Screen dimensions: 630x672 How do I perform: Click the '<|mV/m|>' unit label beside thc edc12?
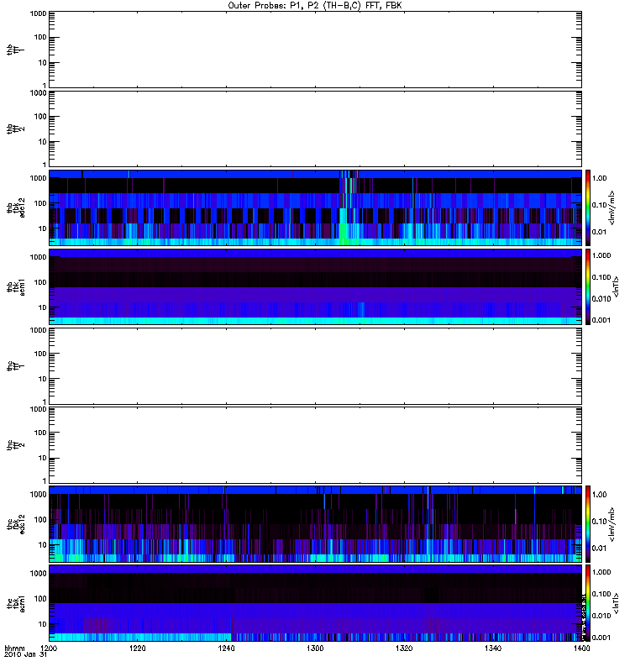coord(612,524)
